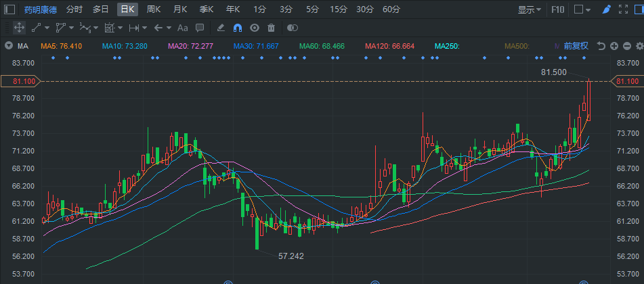Click the MA60: 68.466 value
644x284 pixels.
coord(322,46)
